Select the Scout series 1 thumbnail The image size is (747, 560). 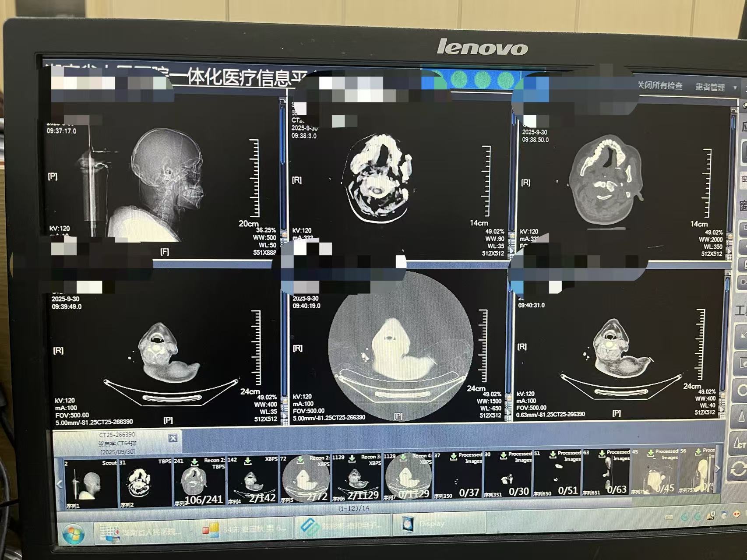click(x=91, y=483)
